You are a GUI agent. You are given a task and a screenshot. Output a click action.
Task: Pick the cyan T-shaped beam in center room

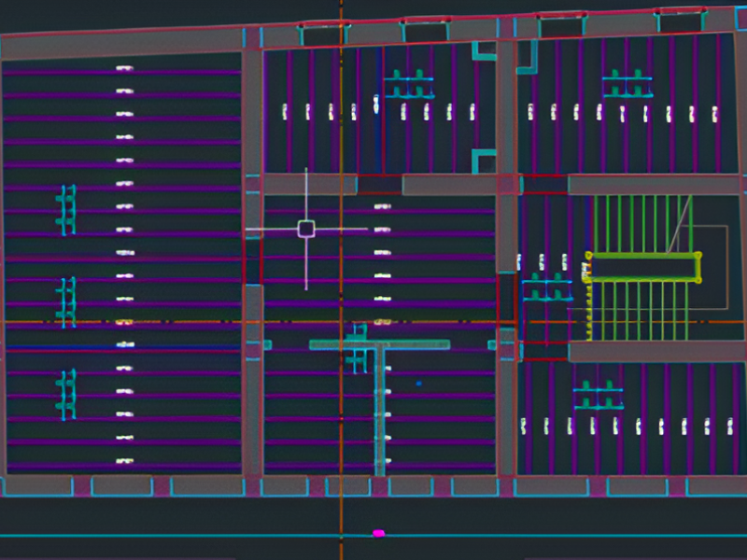379,344
